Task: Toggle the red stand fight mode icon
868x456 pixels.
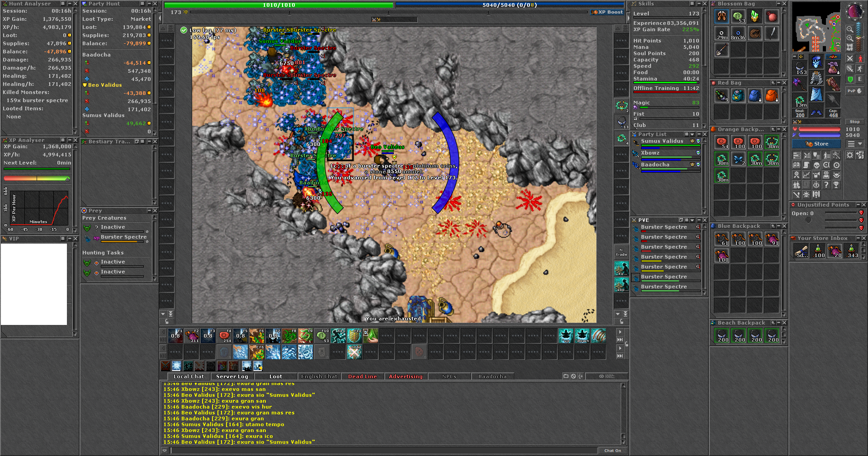Action: click(860, 59)
